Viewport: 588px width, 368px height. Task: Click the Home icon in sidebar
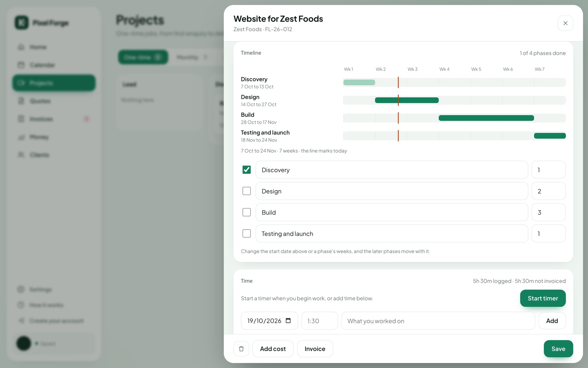tap(21, 47)
